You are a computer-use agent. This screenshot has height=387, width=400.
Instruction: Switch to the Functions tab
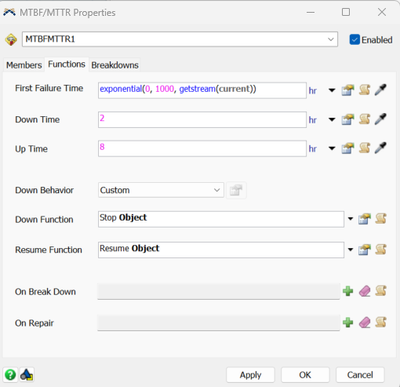coord(67,64)
